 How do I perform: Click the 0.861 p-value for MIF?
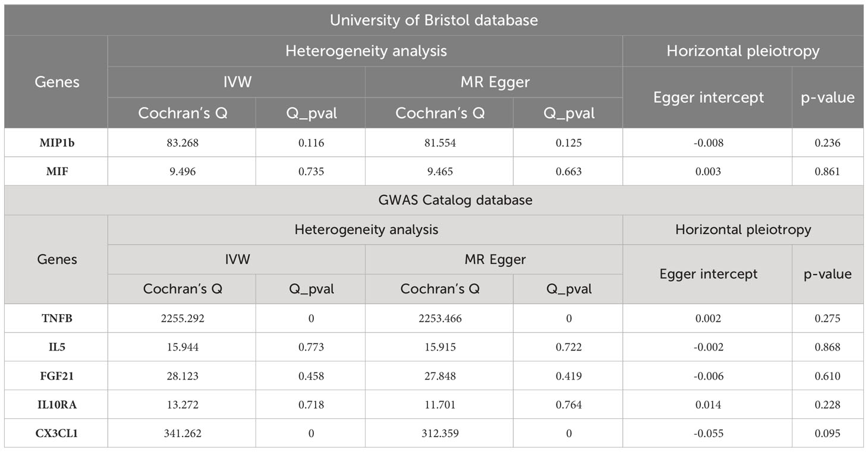pyautogui.click(x=828, y=172)
